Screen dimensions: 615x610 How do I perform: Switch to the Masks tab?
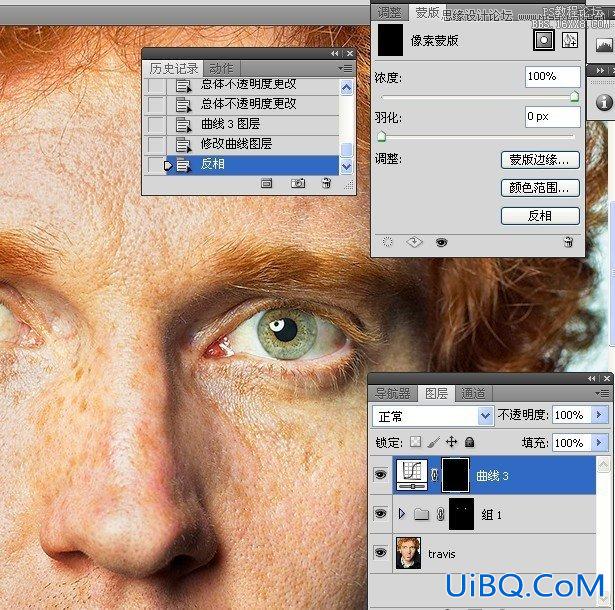coord(428,13)
